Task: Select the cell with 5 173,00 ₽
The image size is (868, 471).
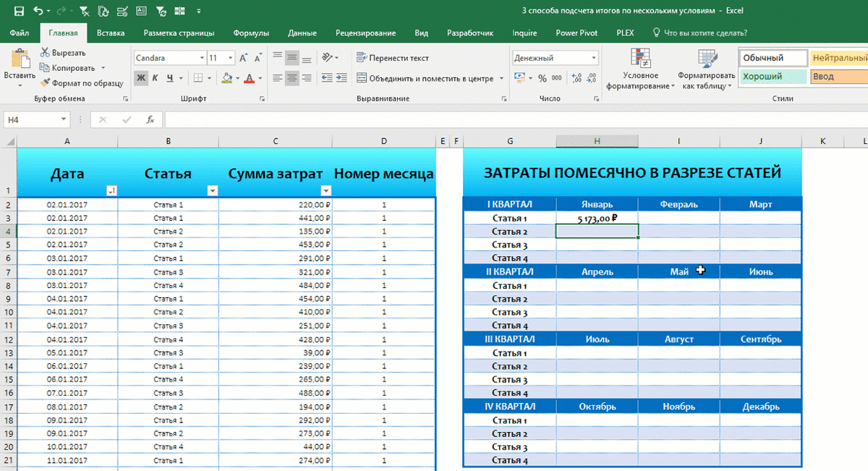Action: 597,218
